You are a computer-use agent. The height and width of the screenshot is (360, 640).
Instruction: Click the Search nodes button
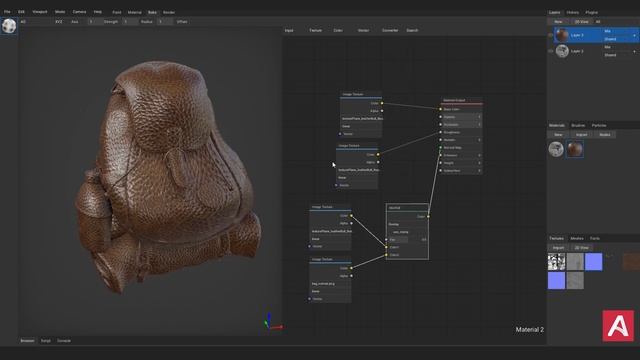coord(412,30)
